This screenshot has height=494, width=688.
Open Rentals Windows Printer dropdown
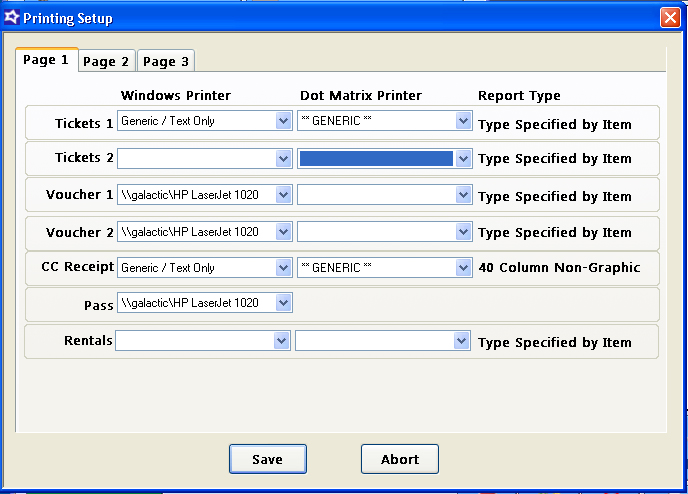283,341
